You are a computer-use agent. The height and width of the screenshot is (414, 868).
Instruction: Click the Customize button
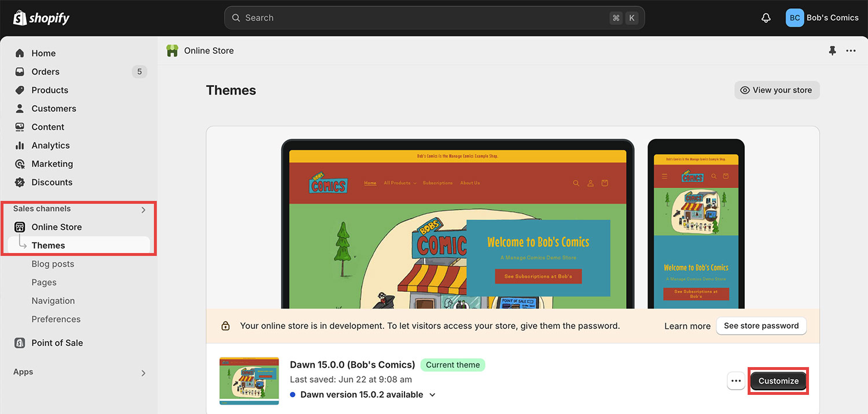point(778,381)
